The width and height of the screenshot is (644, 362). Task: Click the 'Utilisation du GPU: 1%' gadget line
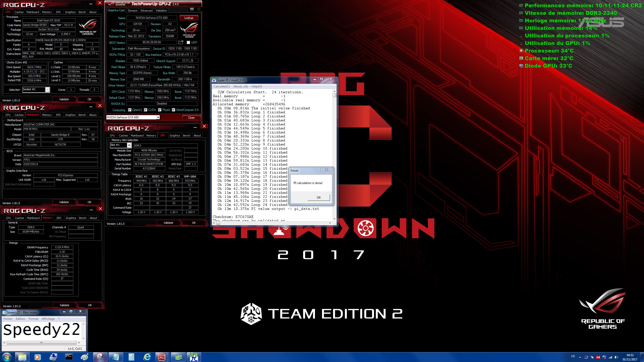pos(557,43)
